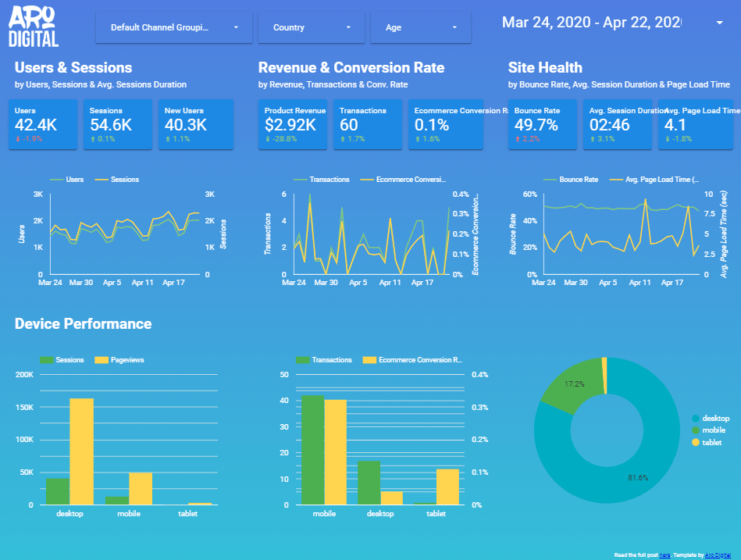Open the Aro Digital template link
Image resolution: width=741 pixels, height=560 pixels.
tap(718, 555)
